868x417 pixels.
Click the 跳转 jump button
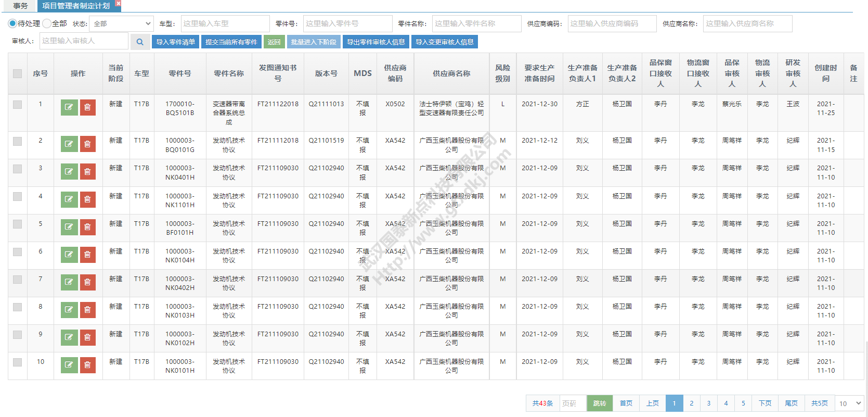point(600,403)
